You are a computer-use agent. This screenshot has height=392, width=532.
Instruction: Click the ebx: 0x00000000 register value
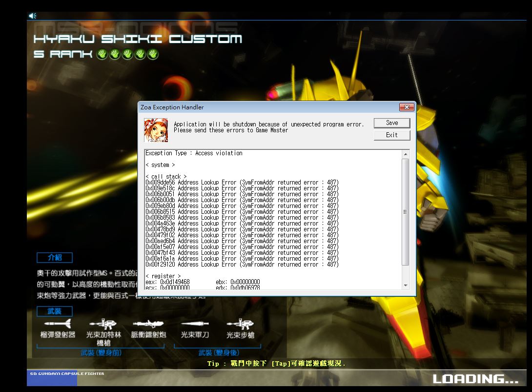pos(238,282)
